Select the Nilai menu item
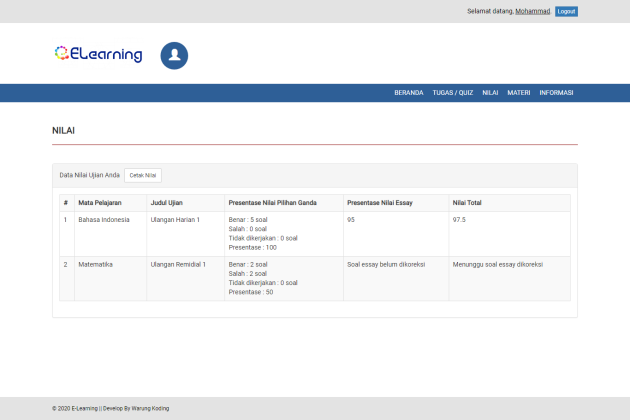 [x=490, y=93]
